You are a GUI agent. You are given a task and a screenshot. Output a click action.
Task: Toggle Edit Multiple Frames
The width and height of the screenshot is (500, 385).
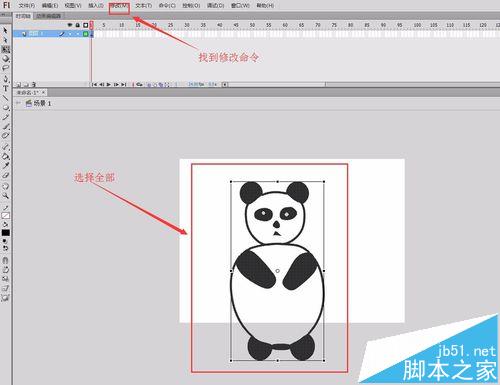[x=161, y=85]
